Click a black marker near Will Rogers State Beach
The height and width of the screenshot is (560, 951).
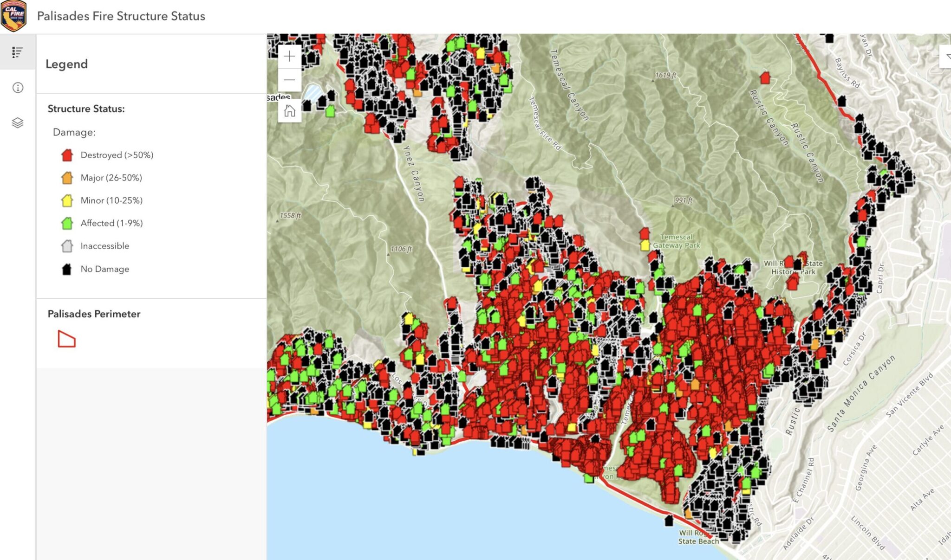tap(669, 521)
